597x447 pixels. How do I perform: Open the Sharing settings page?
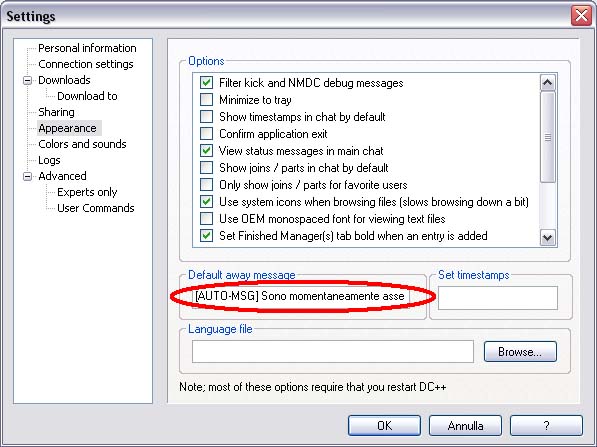point(56,112)
